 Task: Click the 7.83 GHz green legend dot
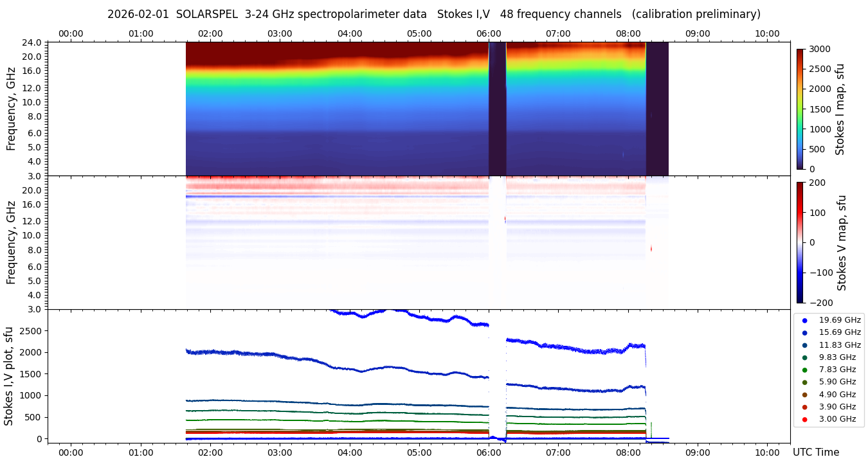pos(804,370)
